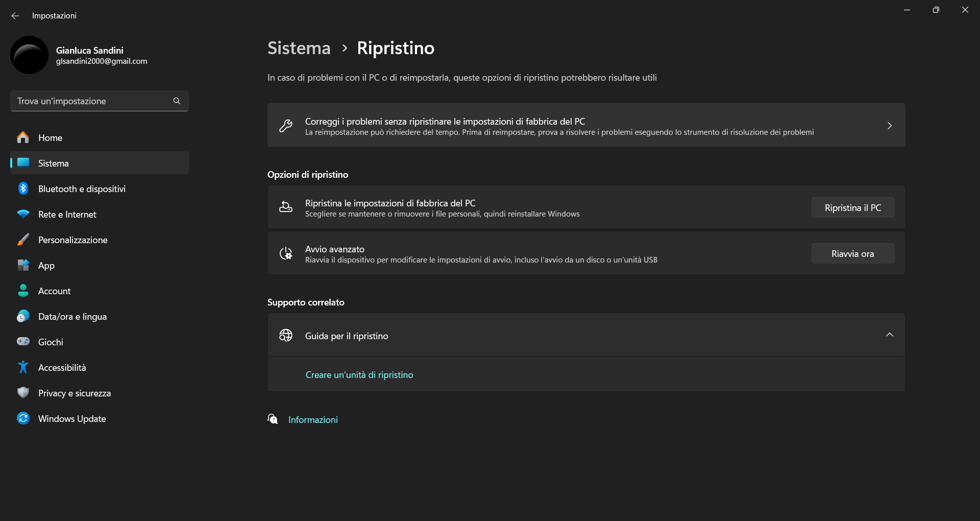
Task: Open Data/ora e lingua settings
Action: [72, 317]
